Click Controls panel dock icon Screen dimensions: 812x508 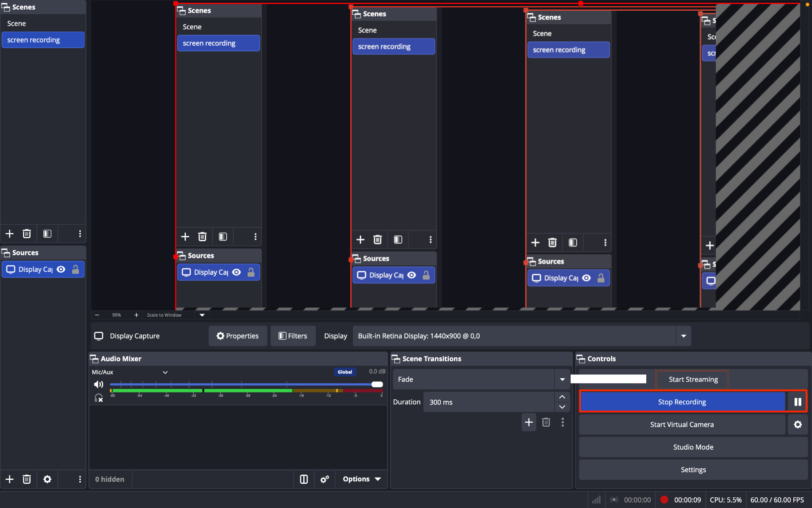coord(581,359)
